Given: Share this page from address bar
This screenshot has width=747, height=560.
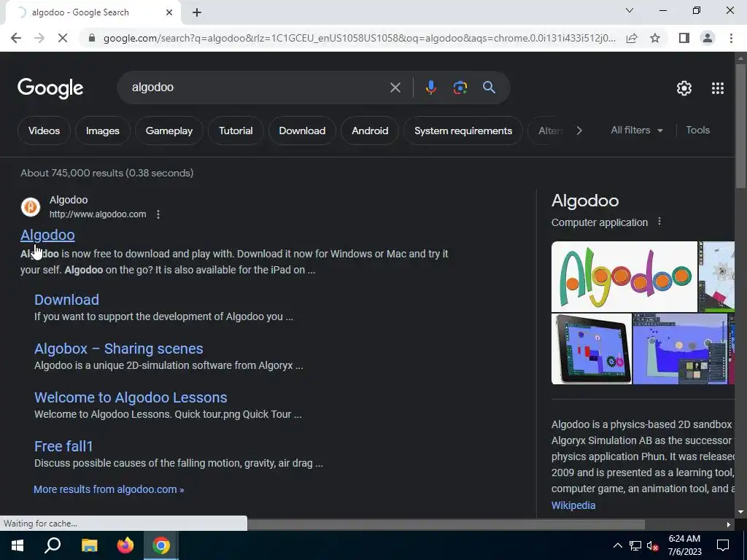Looking at the screenshot, I should tap(632, 38).
